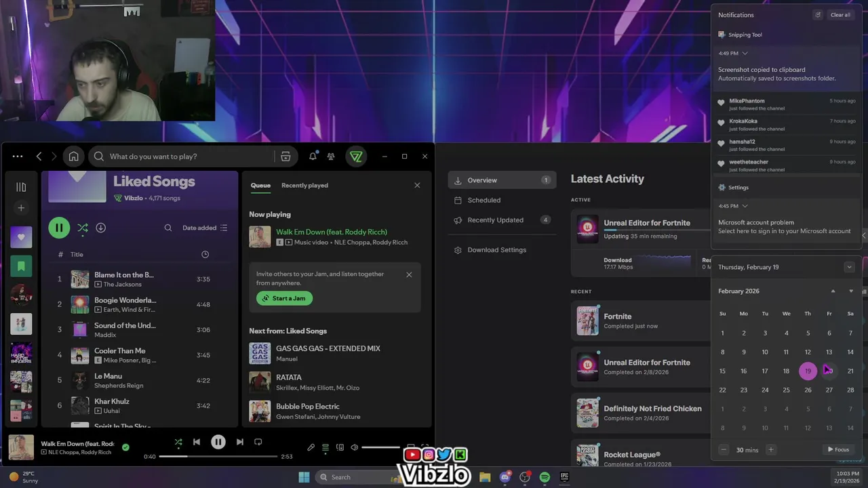
Task: Open the Browse icon in Spotify search bar
Action: point(285,157)
